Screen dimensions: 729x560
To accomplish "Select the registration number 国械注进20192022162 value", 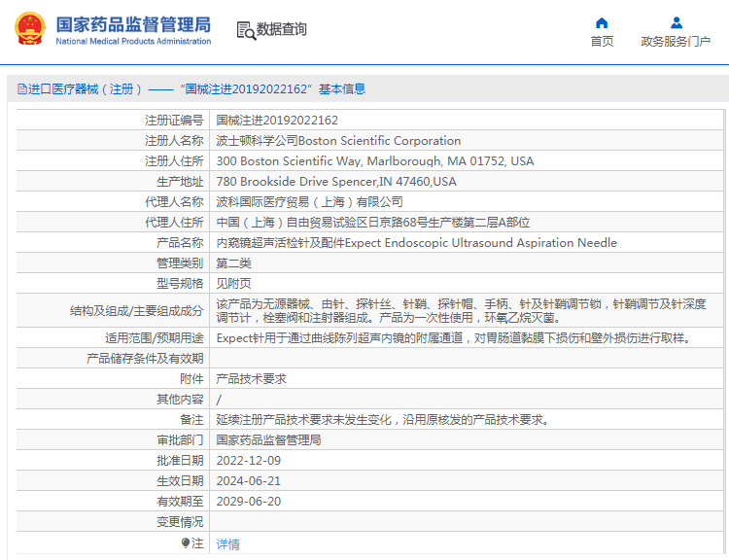I will point(277,120).
